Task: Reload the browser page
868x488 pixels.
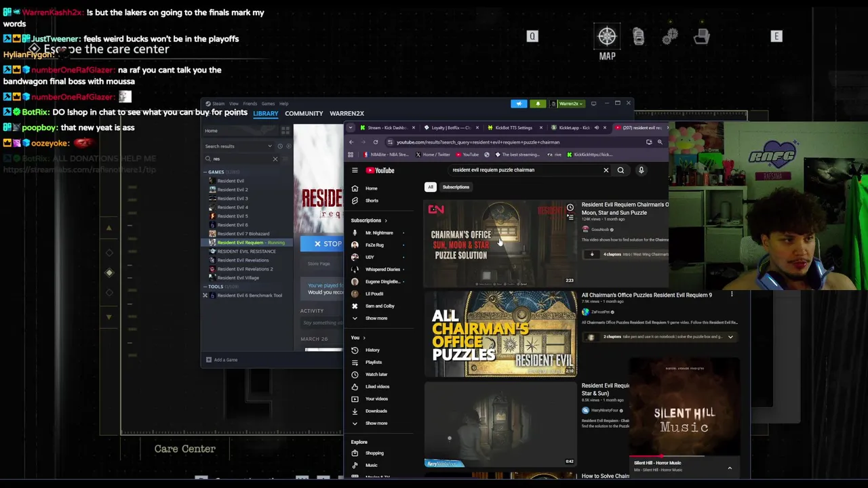Action: tap(375, 142)
